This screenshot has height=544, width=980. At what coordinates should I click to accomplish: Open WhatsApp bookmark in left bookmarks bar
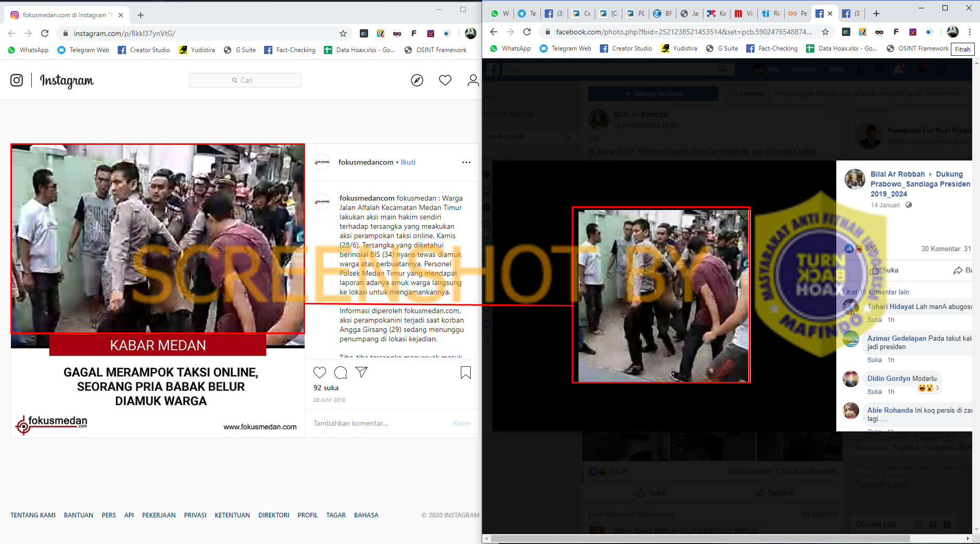tap(28, 50)
